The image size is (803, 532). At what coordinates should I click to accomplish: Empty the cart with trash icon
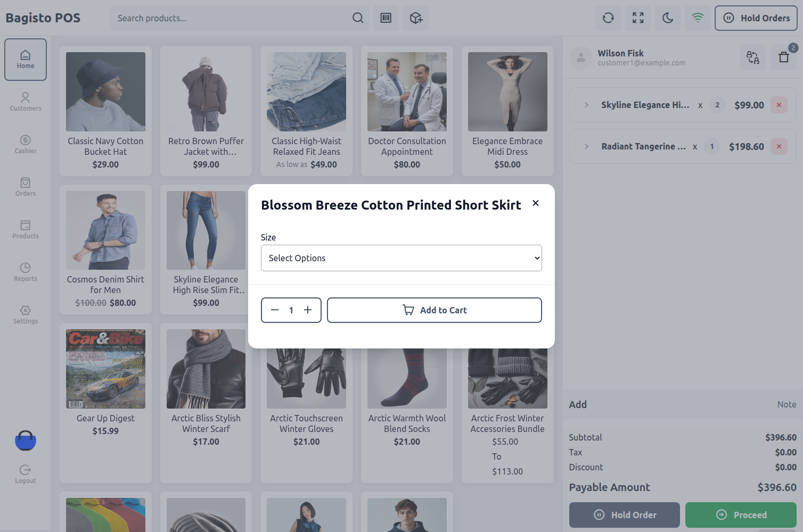[x=784, y=57]
